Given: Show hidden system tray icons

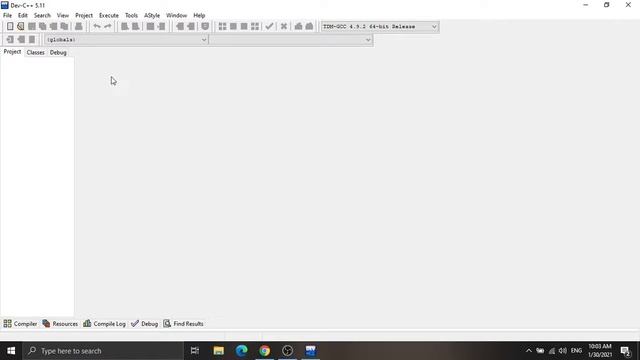Looking at the screenshot, I should click(529, 351).
